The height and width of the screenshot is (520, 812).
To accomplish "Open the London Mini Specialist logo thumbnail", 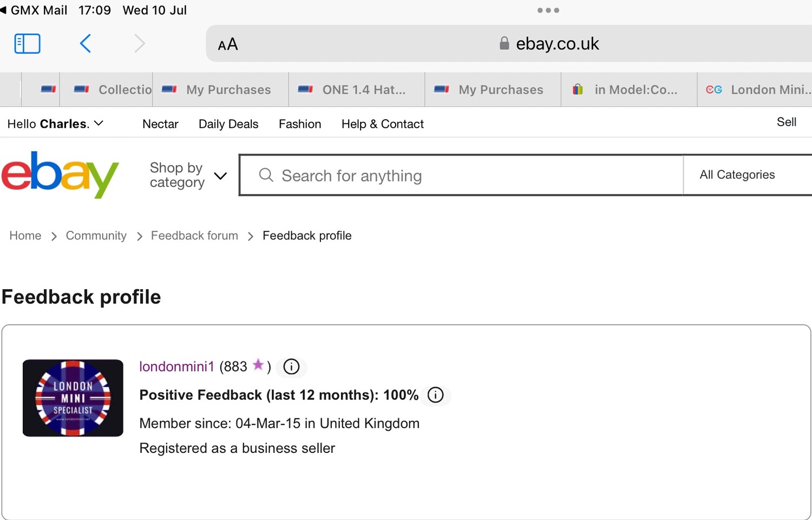I will point(73,398).
